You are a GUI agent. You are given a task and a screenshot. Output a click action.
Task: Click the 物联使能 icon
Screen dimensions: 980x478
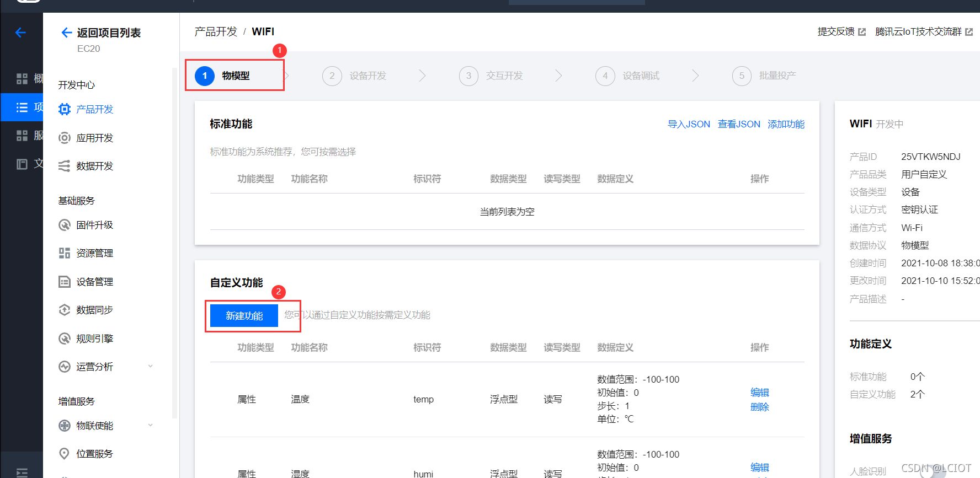tap(65, 426)
